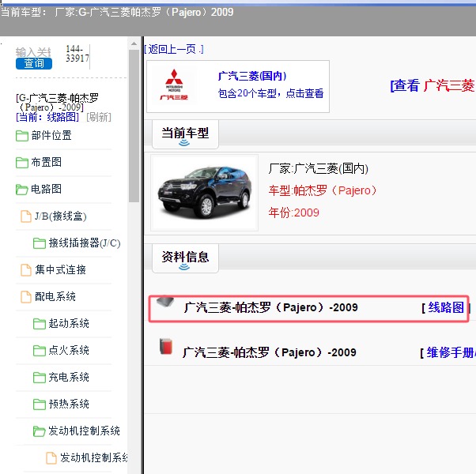Open 发动机控制系统 folder tree entry
476x474 pixels.
coord(84,431)
